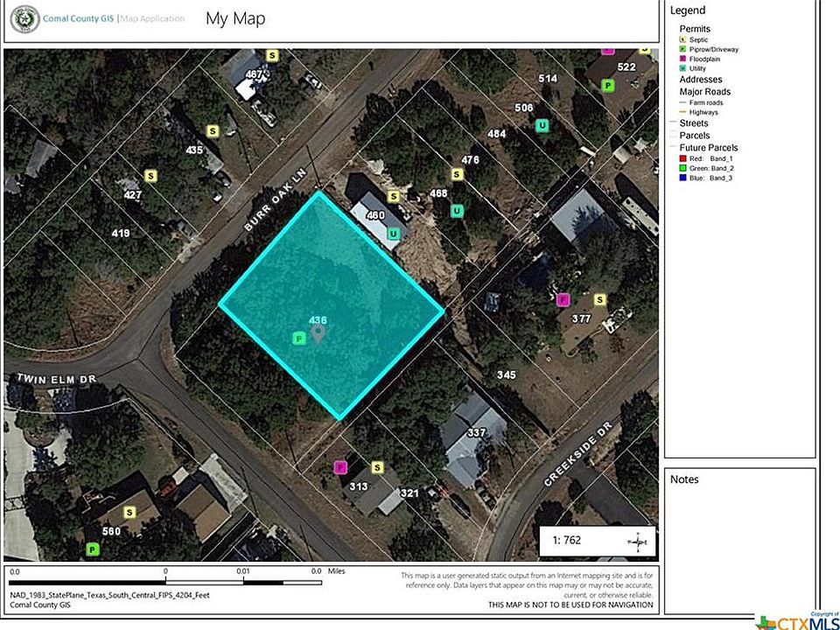Screen dimensions: 840x630
Task: Click the Utility icon in the legend
Action: click(x=682, y=68)
